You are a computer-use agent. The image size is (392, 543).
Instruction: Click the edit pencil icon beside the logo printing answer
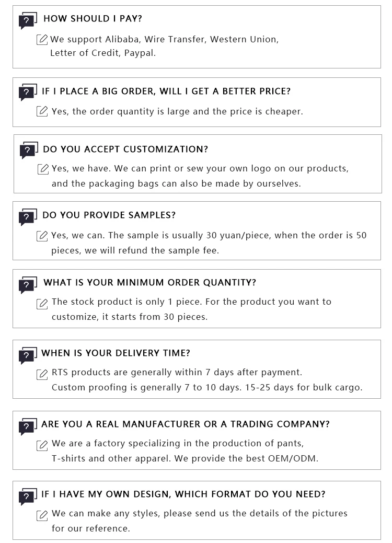[43, 169]
